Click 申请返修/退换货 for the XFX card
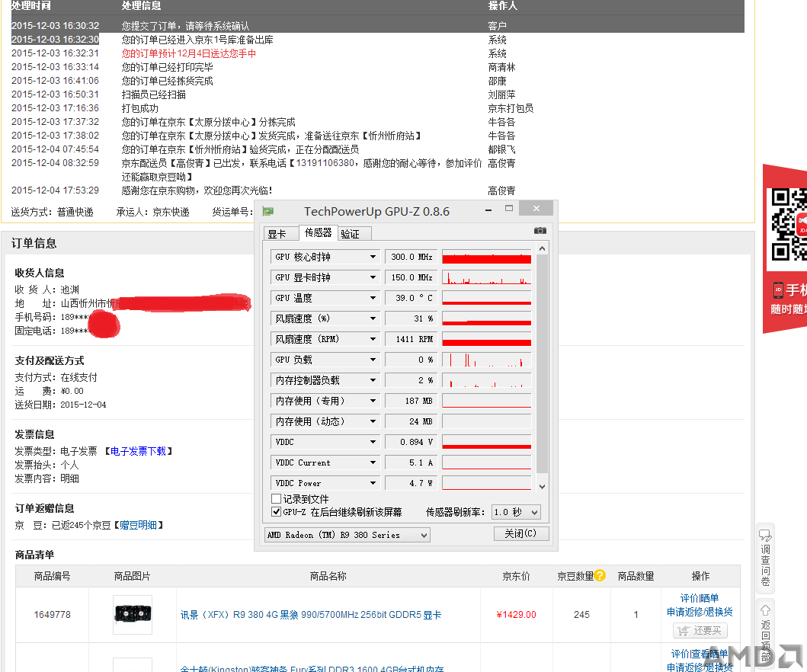807x672 pixels. [x=700, y=612]
